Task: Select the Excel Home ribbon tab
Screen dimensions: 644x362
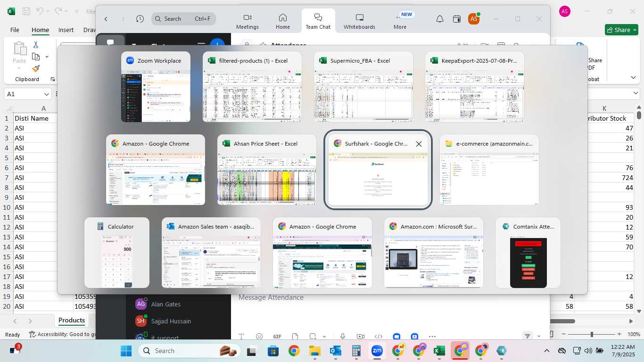Action: click(40, 30)
